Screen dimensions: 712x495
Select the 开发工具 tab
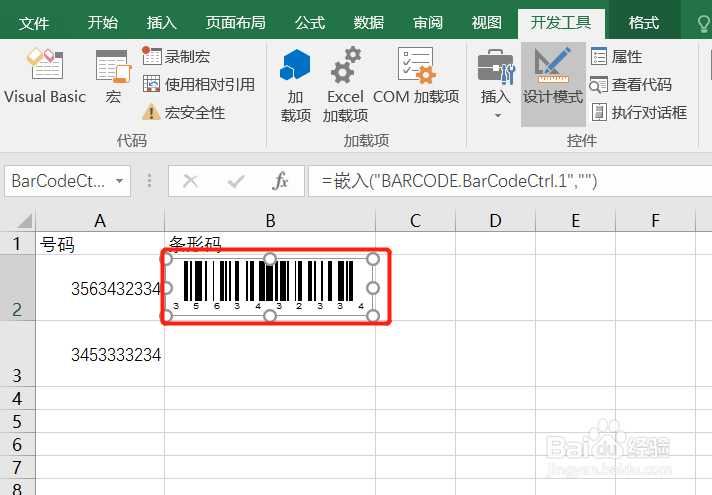tap(561, 23)
